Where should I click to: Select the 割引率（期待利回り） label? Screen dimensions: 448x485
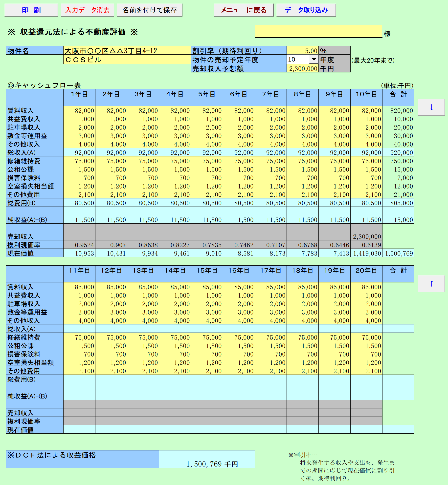click(x=239, y=51)
